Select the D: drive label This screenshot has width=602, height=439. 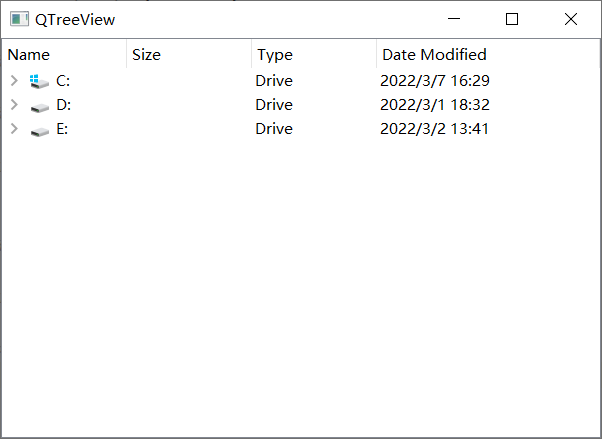(64, 104)
